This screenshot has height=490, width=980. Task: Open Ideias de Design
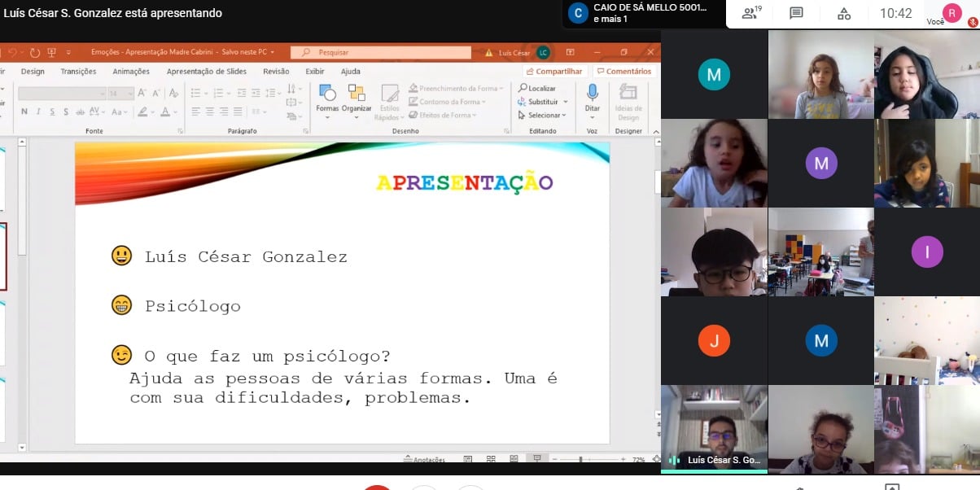(x=628, y=102)
